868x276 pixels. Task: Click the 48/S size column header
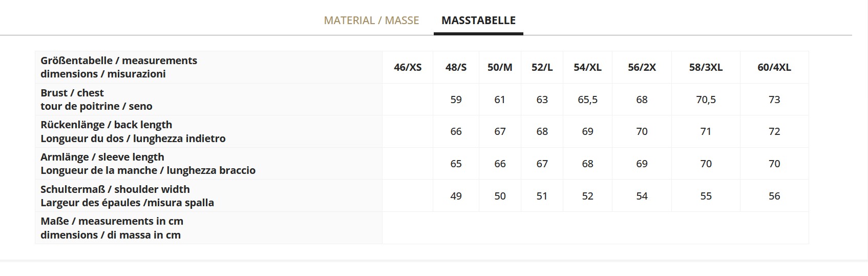[x=456, y=67]
